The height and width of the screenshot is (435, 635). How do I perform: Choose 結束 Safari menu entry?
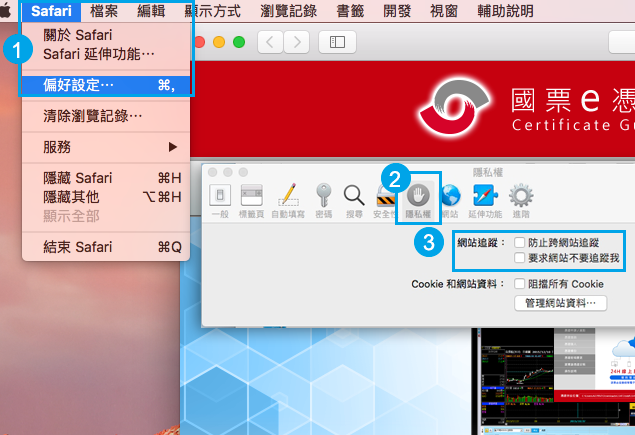pos(106,247)
